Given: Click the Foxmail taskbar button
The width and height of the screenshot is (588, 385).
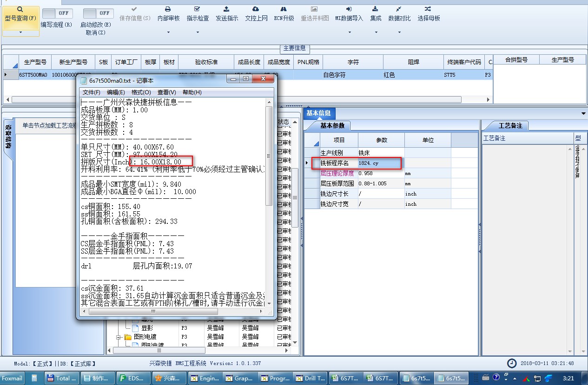Looking at the screenshot, I should pyautogui.click(x=12, y=378).
